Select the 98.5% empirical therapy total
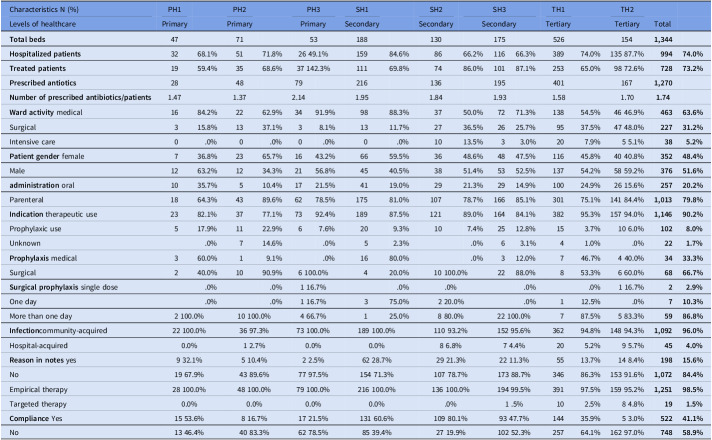Viewport: 712px width, 440px height. pyautogui.click(x=694, y=390)
